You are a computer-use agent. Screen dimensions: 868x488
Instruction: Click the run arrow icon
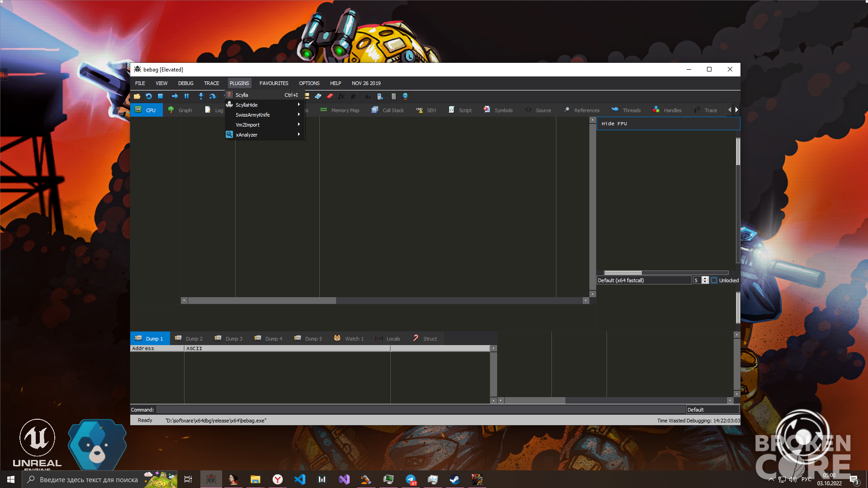[175, 96]
